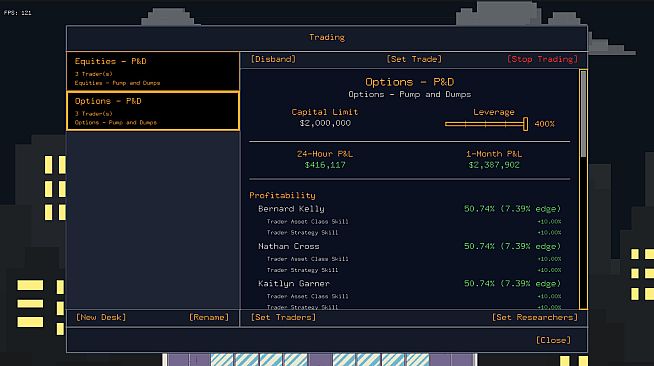
Task: Click the Capital Limit value $2,000,000
Action: 325,123
